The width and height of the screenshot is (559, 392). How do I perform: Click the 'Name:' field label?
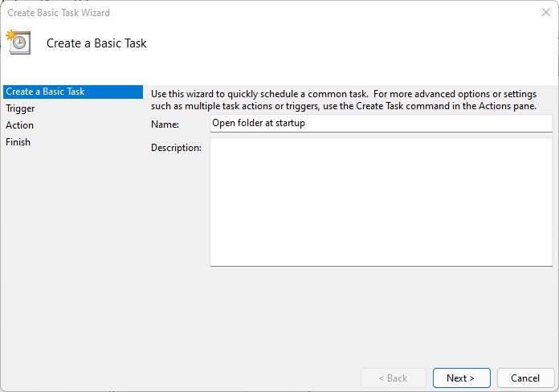click(165, 124)
